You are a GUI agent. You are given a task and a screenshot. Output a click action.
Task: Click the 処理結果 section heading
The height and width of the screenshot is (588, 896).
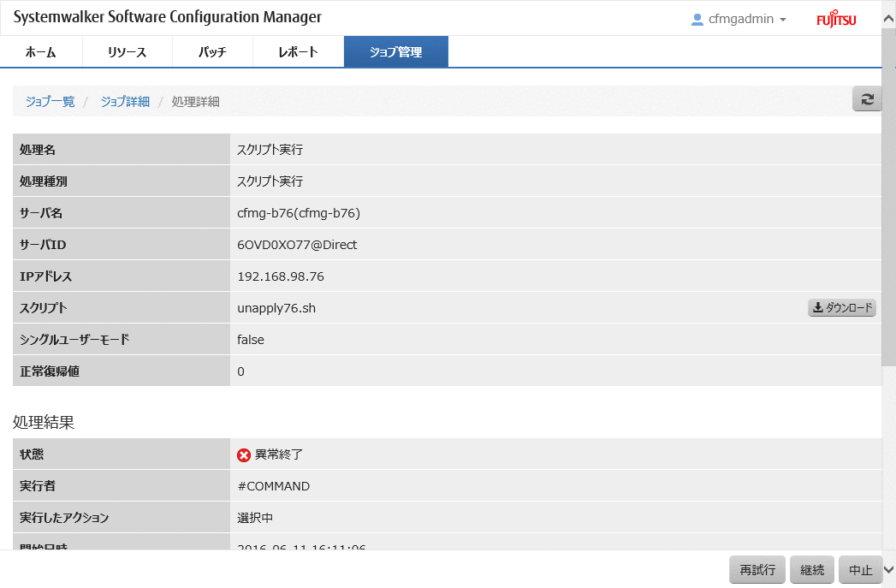point(44,422)
